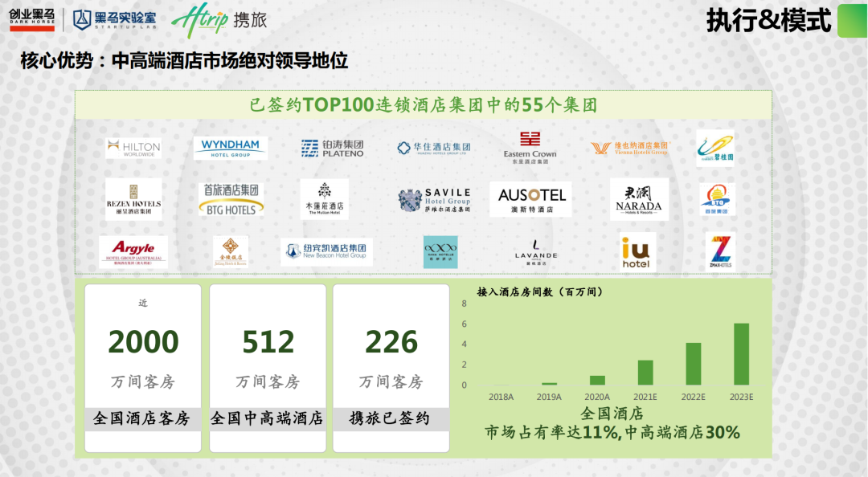This screenshot has height=477, width=868.
Task: Select the Narada 君澜 logo
Action: (639, 199)
